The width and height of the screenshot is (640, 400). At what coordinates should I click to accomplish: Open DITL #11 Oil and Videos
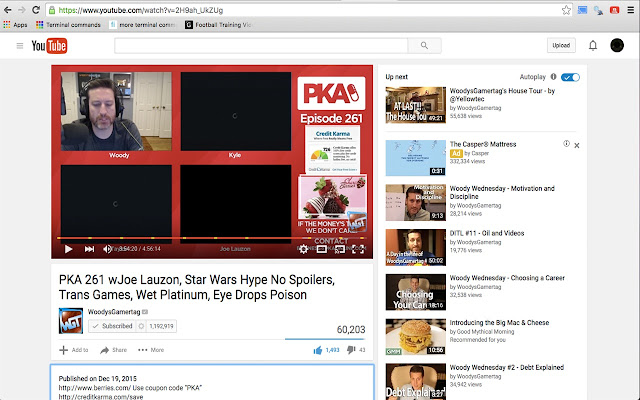coord(487,233)
